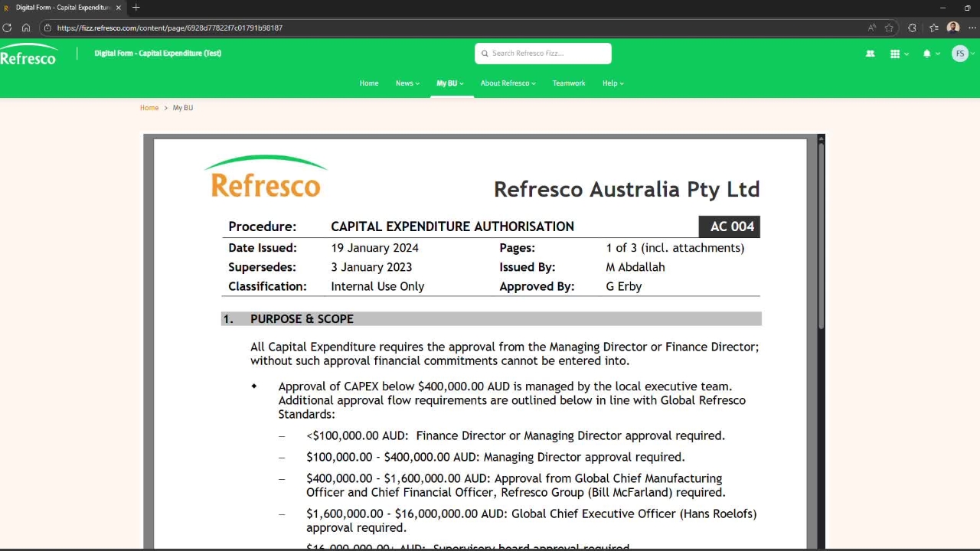Add this page to favorites star
Screen dimensions: 980x551
[x=889, y=28]
